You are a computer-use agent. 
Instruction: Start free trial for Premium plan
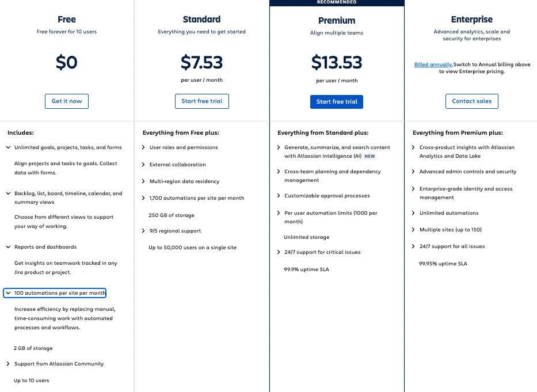coord(337,102)
